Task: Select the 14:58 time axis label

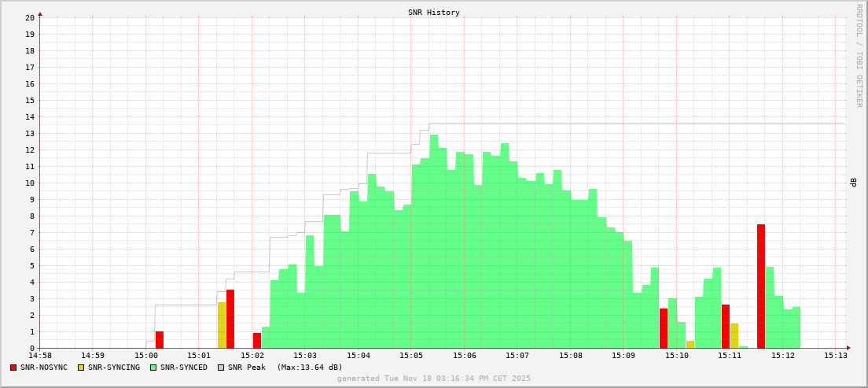Action: tap(39, 356)
